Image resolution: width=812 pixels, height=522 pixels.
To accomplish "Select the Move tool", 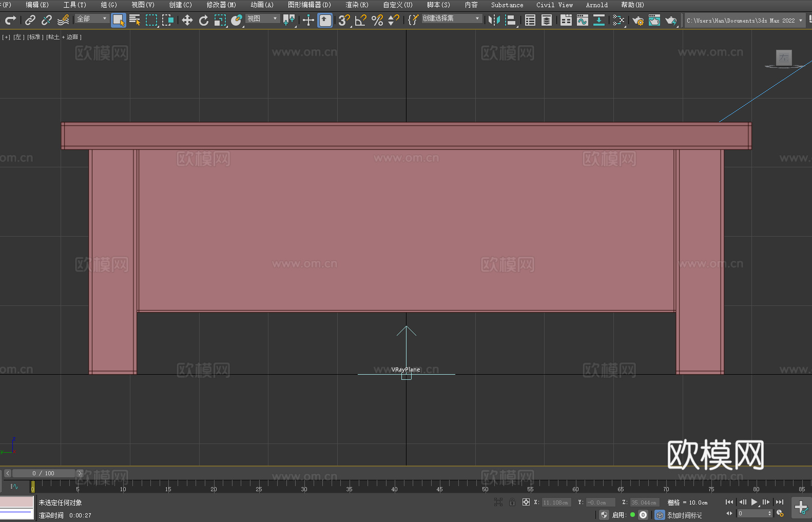I will tap(187, 20).
